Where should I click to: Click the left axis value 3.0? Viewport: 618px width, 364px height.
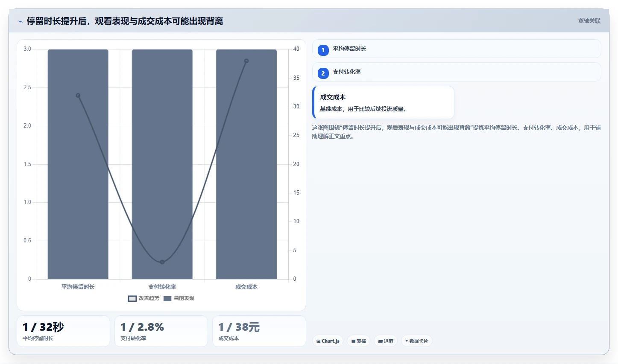(27, 49)
